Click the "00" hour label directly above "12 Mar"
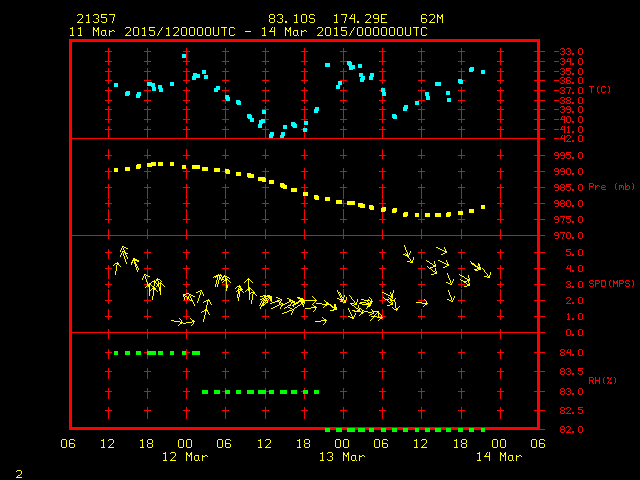640x480 pixels. (x=185, y=444)
